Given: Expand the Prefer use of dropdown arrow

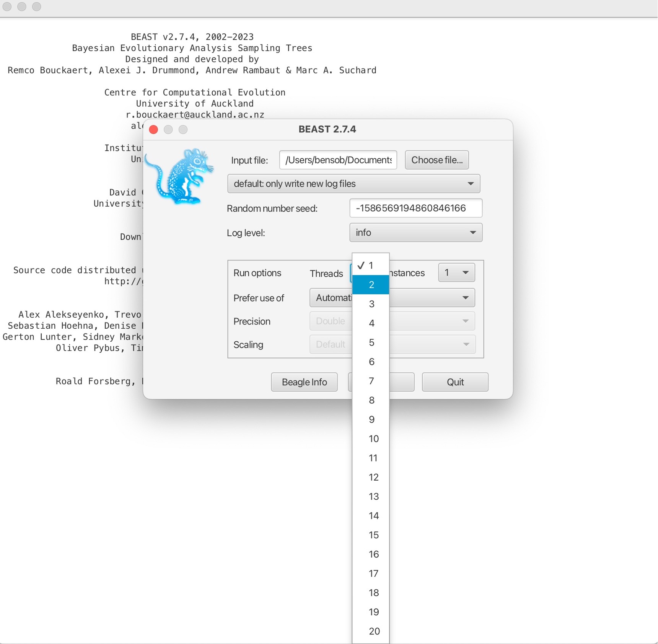Looking at the screenshot, I should click(x=465, y=298).
